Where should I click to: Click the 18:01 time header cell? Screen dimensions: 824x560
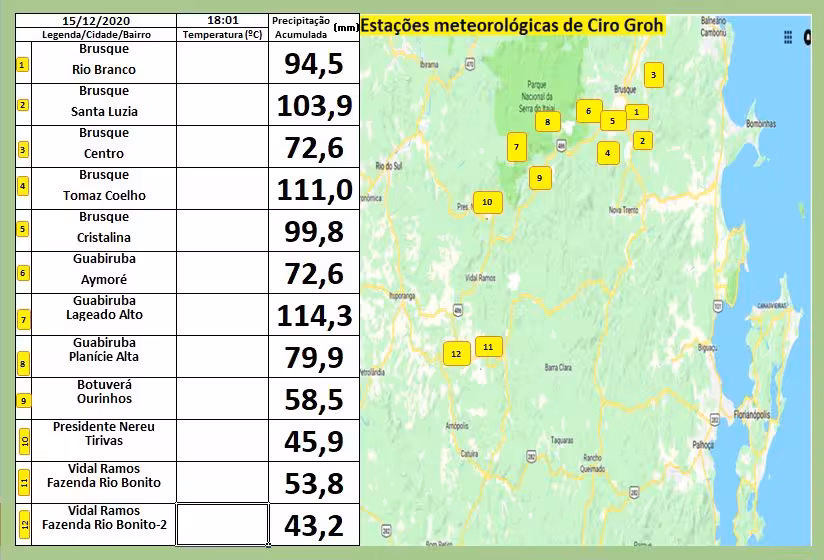[x=222, y=20]
